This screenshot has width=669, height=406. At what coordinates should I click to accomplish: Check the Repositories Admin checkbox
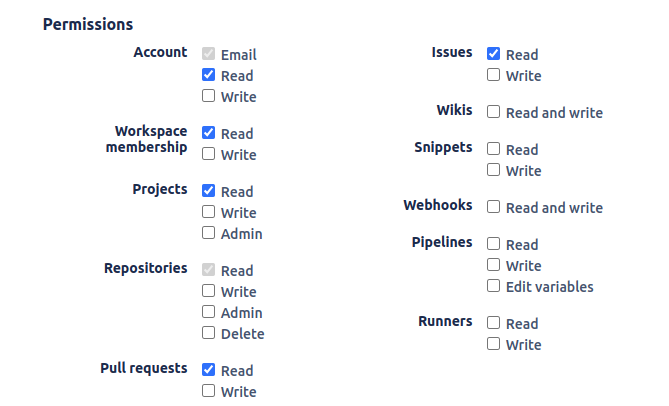[208, 312]
